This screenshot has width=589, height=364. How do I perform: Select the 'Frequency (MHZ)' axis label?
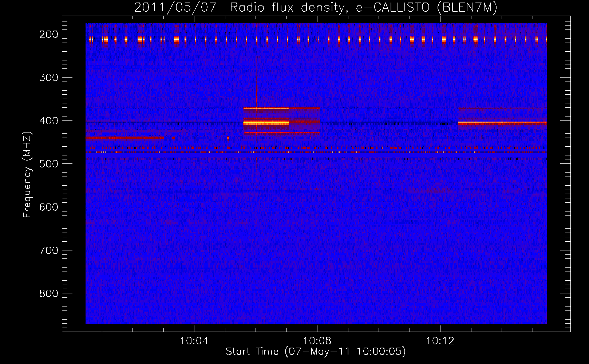click(27, 174)
